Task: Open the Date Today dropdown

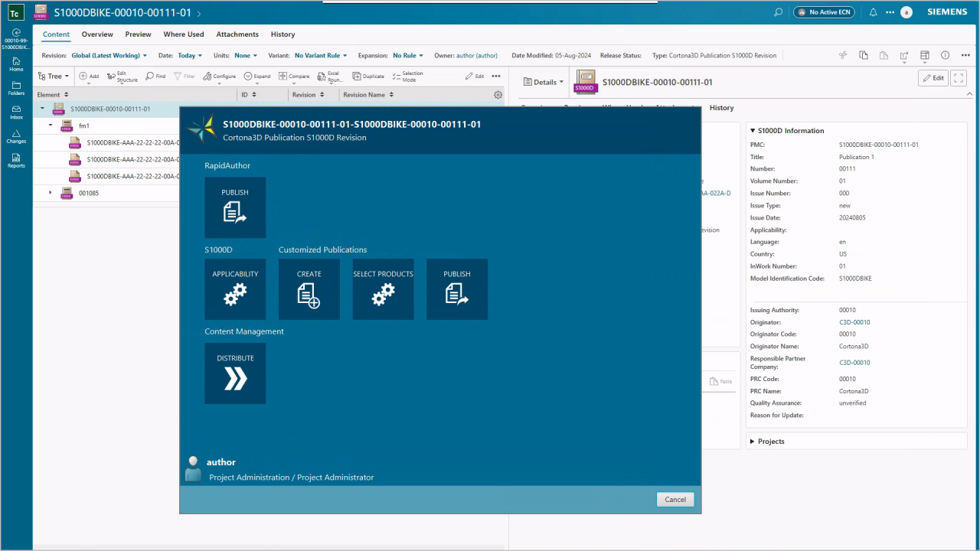Action: click(x=190, y=56)
